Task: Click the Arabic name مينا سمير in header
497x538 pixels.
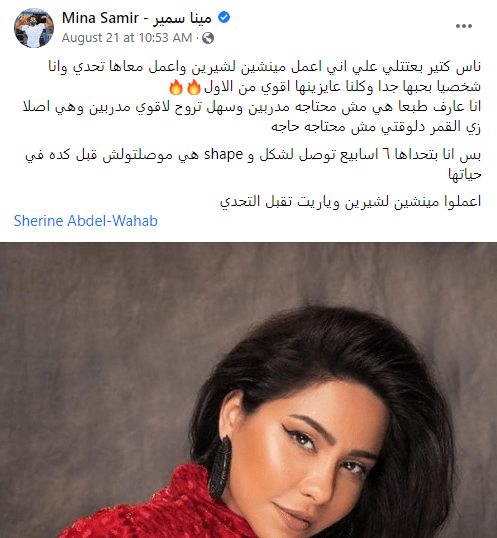Action: (182, 18)
